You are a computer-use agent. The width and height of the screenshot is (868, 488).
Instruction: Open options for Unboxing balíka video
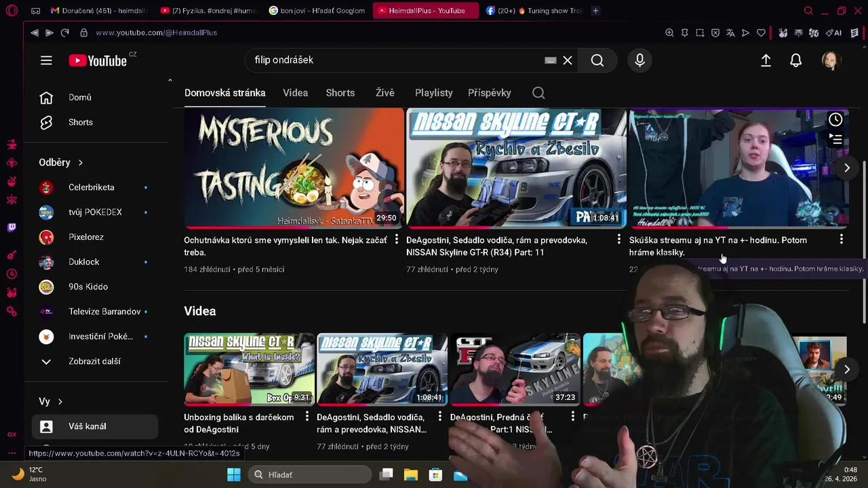(307, 417)
